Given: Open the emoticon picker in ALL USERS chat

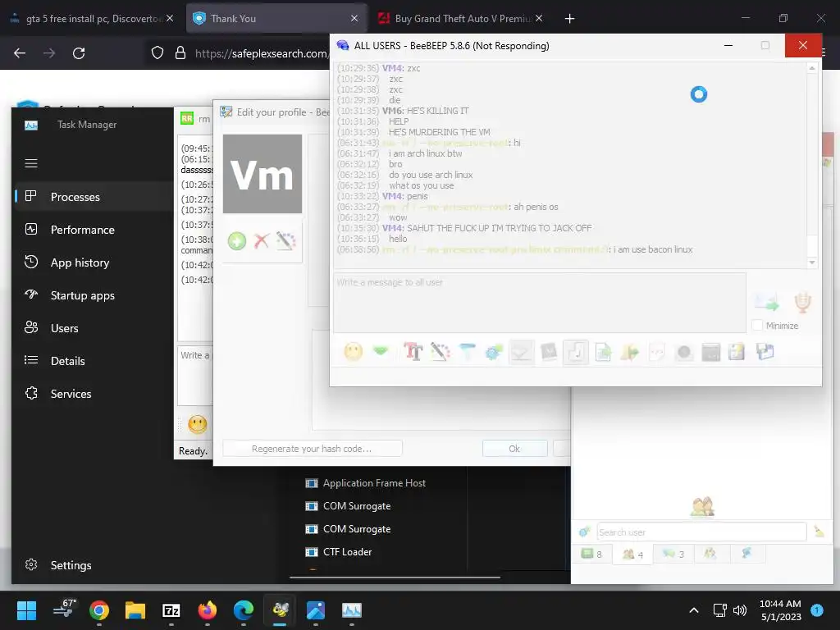Looking at the screenshot, I should (353, 352).
